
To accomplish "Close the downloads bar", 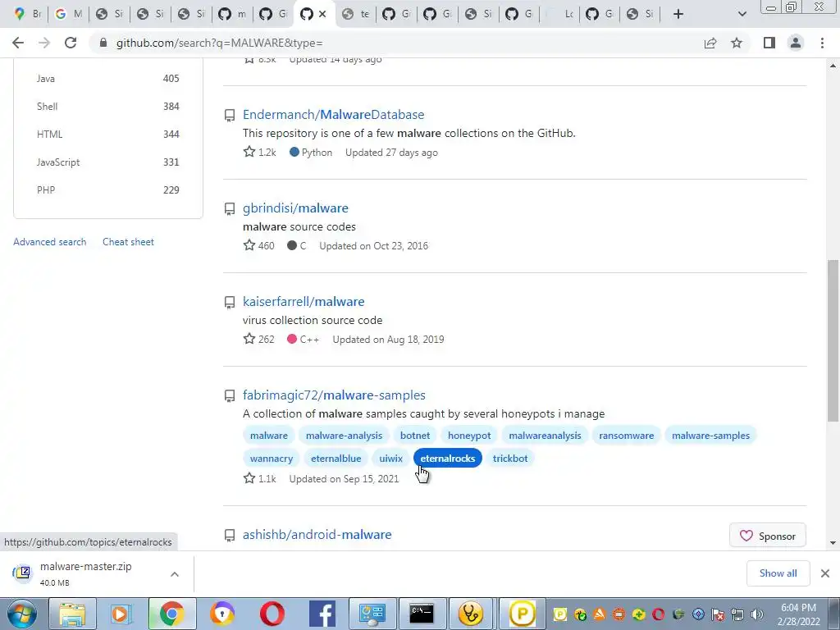I will tap(825, 573).
